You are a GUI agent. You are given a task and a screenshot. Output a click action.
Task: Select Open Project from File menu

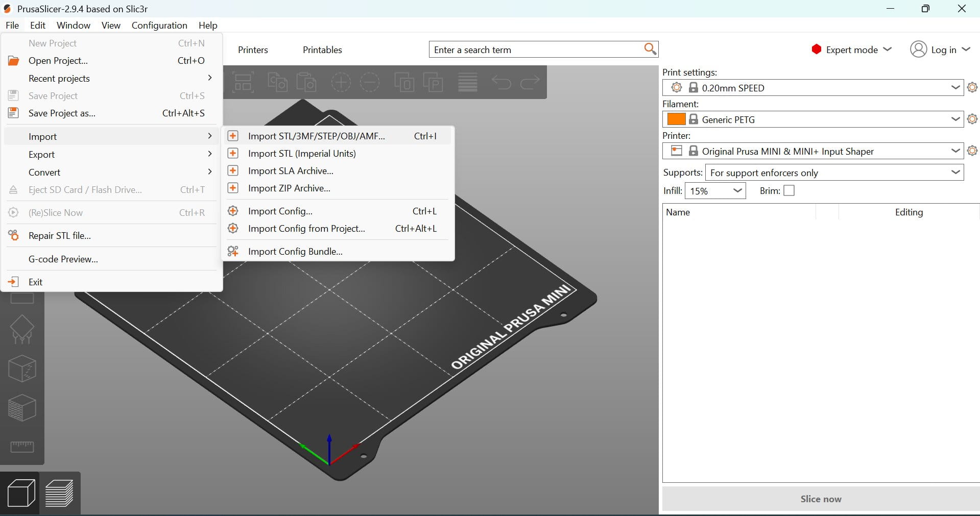click(x=112, y=60)
